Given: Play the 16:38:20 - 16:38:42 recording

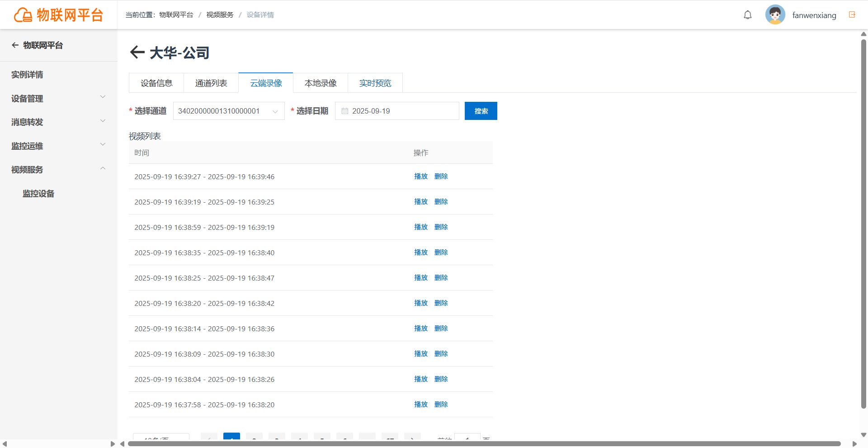Looking at the screenshot, I should tap(421, 303).
